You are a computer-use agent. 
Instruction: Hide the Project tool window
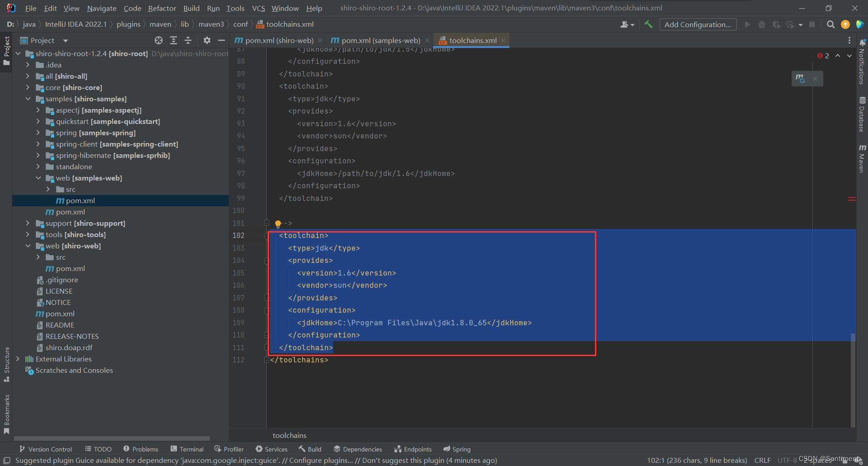(x=222, y=40)
